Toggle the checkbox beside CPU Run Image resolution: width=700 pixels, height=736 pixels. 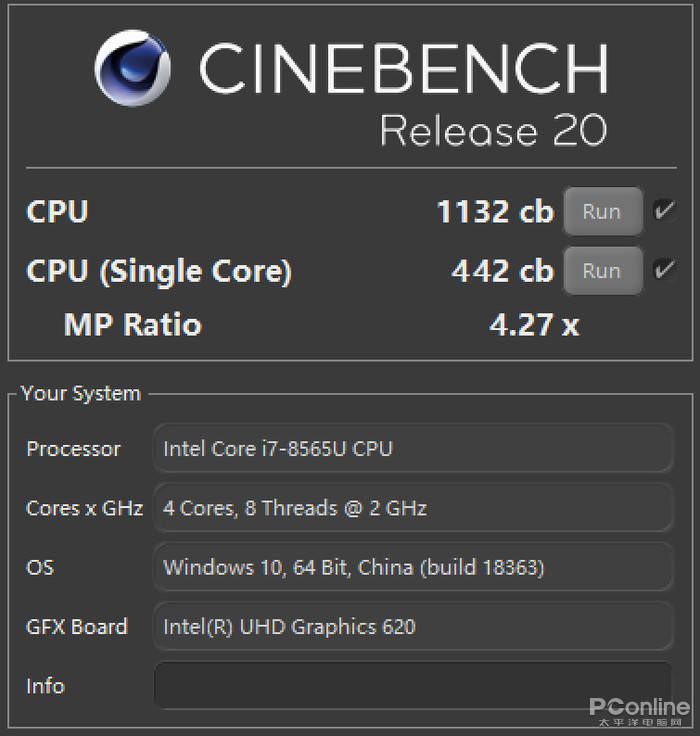click(x=663, y=211)
